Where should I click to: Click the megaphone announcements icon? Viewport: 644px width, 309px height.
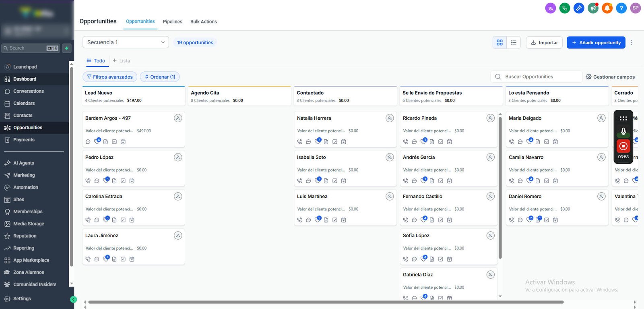pos(593,8)
